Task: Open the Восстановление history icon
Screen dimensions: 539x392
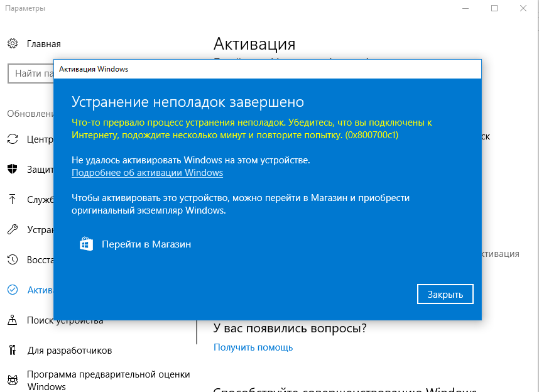Action: pos(13,259)
